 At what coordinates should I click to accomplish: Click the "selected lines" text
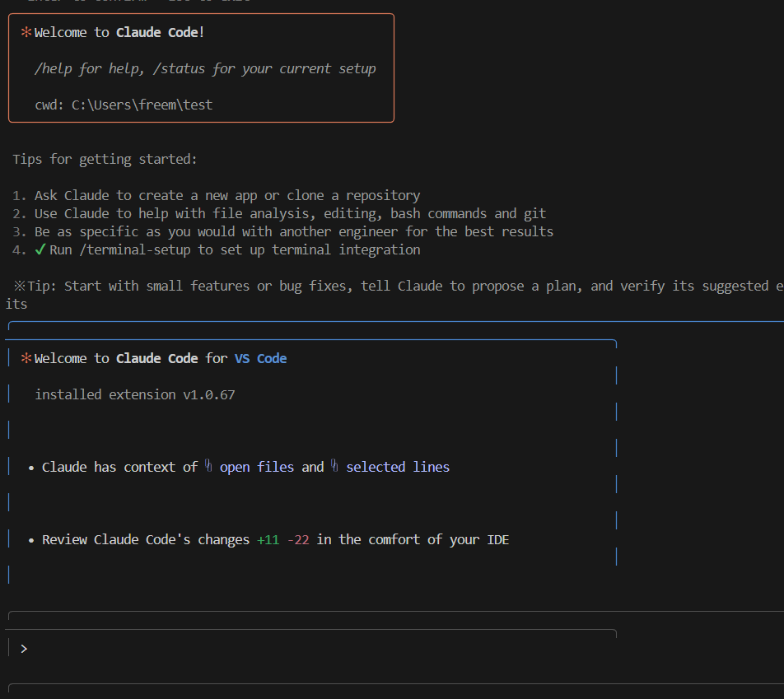tap(398, 467)
